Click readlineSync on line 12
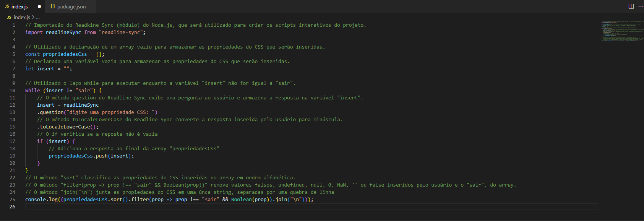 (81, 105)
